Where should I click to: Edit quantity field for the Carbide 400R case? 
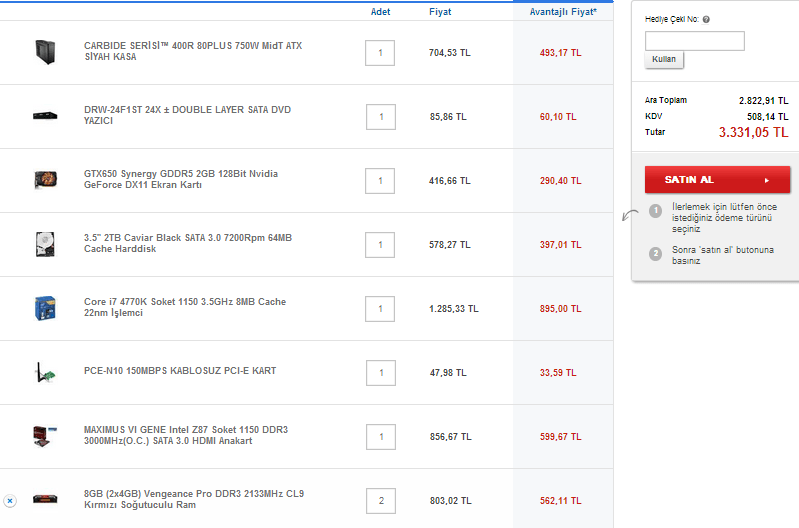point(380,53)
